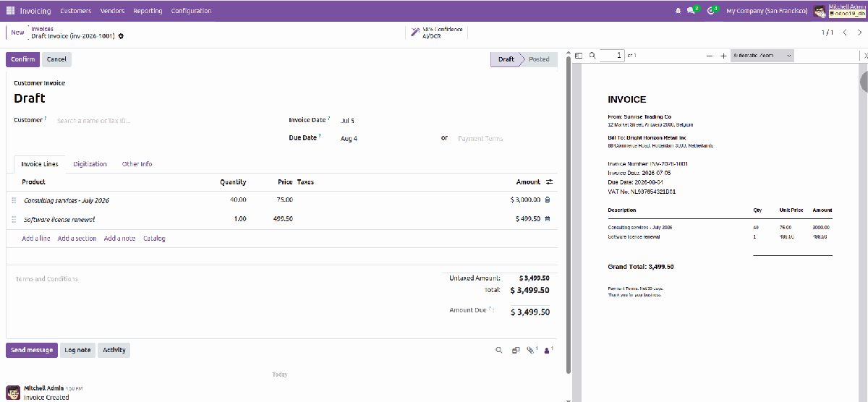Image resolution: width=868 pixels, height=402 pixels.
Task: Click Add a note link
Action: [x=119, y=239]
